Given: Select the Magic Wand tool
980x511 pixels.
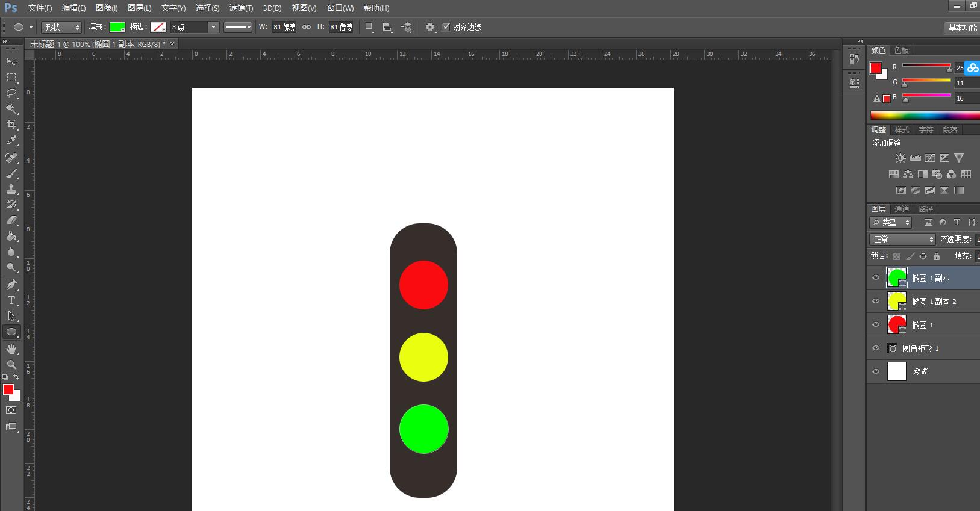Looking at the screenshot, I should [11, 109].
